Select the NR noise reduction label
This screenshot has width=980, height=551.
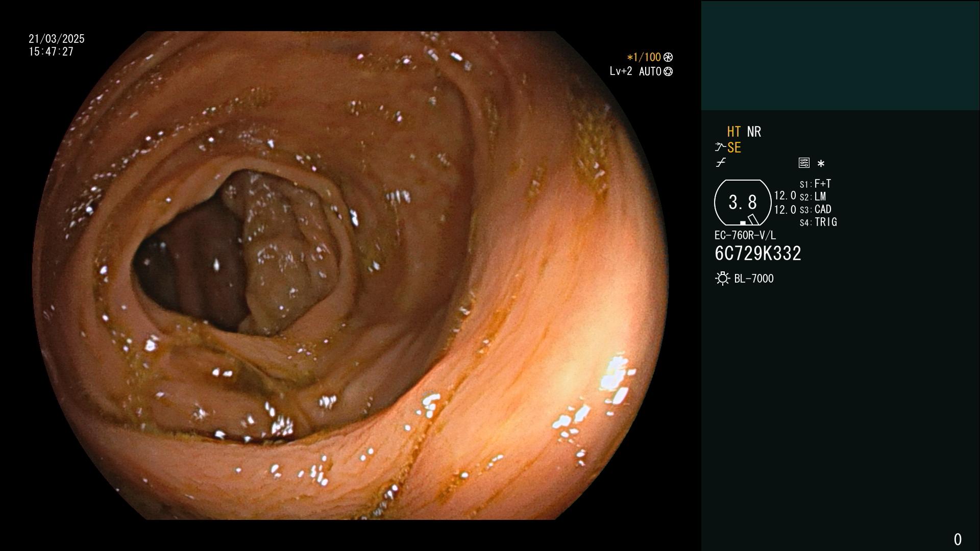click(x=754, y=132)
